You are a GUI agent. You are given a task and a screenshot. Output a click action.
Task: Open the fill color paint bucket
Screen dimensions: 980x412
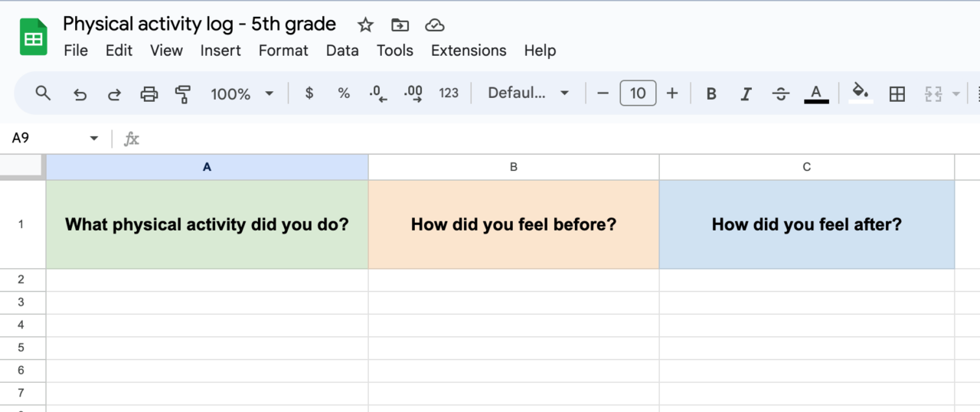click(x=861, y=93)
